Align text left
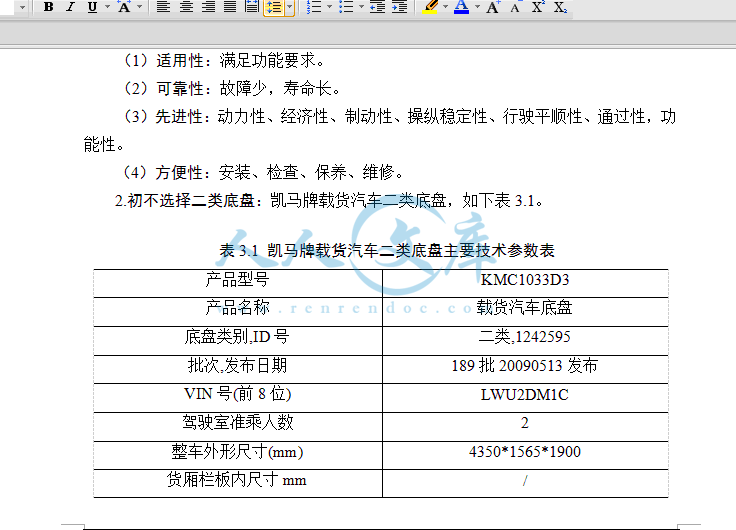The image size is (736, 530). 163,7
